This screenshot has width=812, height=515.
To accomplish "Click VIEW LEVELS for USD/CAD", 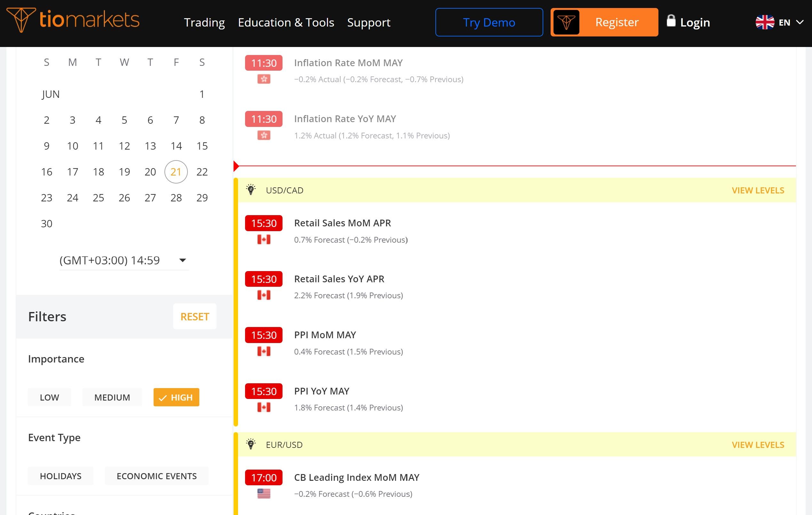I will [x=758, y=190].
